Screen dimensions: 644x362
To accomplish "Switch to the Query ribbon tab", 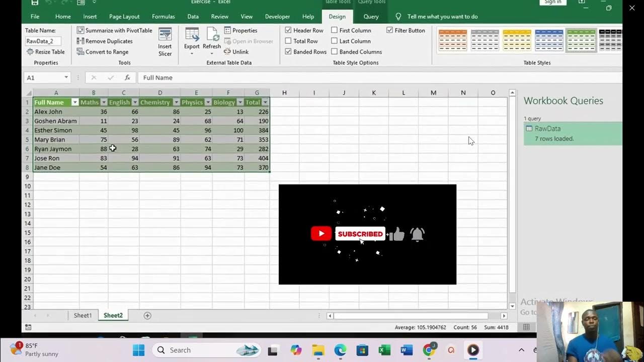I will [371, 17].
